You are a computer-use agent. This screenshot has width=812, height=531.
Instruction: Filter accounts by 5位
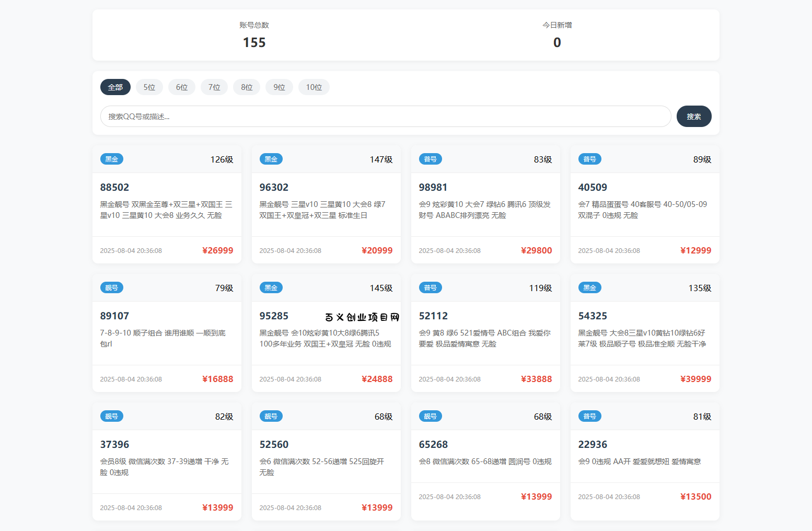click(149, 87)
